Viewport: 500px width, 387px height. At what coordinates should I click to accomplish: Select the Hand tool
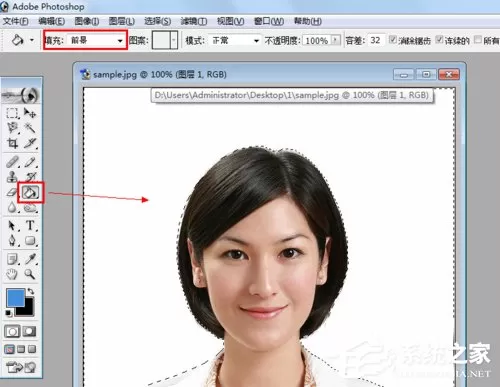[x=12, y=274]
